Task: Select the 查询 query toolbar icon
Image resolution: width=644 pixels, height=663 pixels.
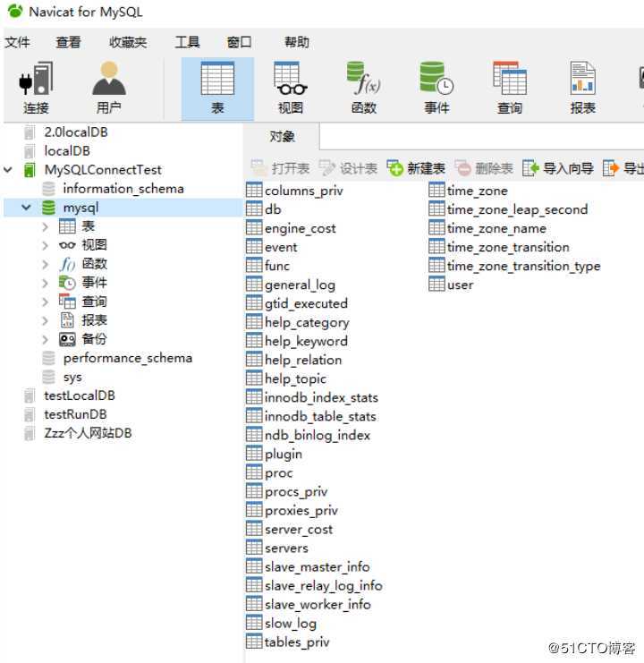Action: [510, 89]
